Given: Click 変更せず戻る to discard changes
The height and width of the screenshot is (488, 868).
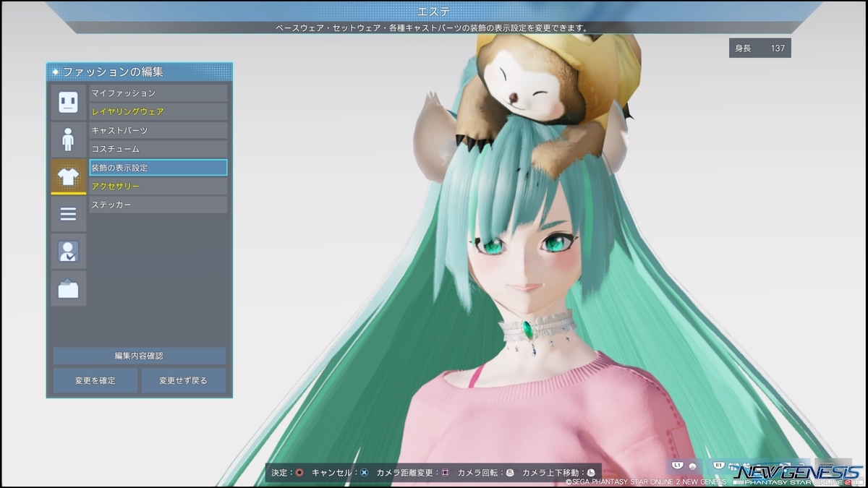Looking at the screenshot, I should [x=183, y=380].
